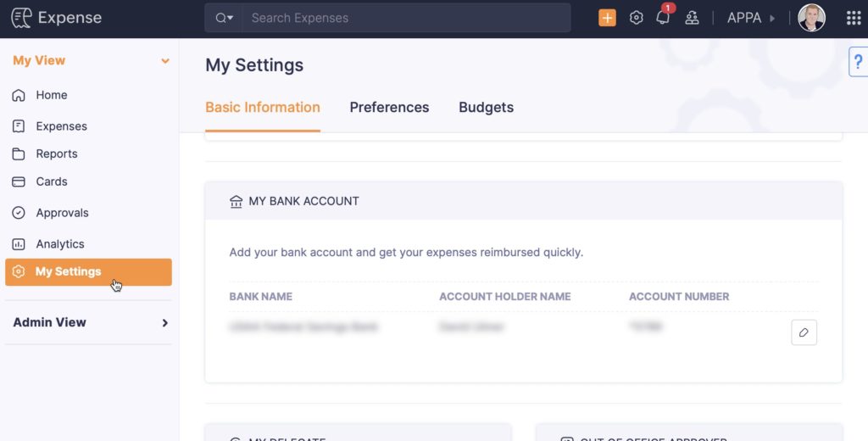Switch to the Preferences tab

pyautogui.click(x=389, y=108)
